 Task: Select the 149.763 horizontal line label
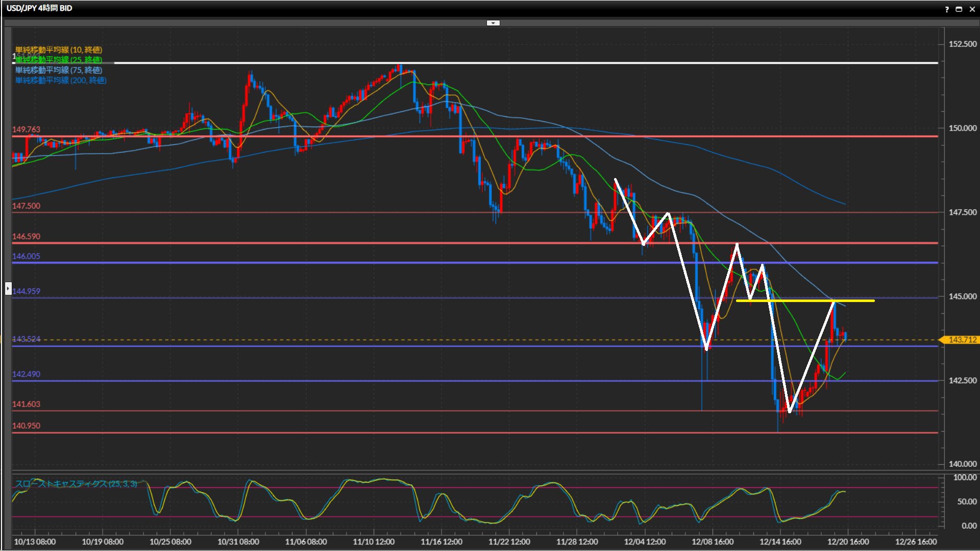point(26,130)
